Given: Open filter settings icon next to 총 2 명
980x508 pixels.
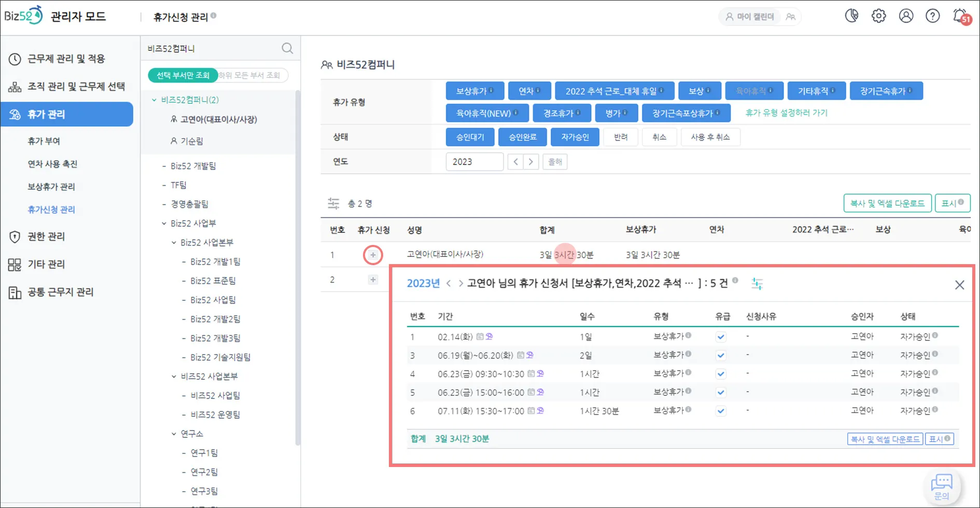Looking at the screenshot, I should 333,203.
